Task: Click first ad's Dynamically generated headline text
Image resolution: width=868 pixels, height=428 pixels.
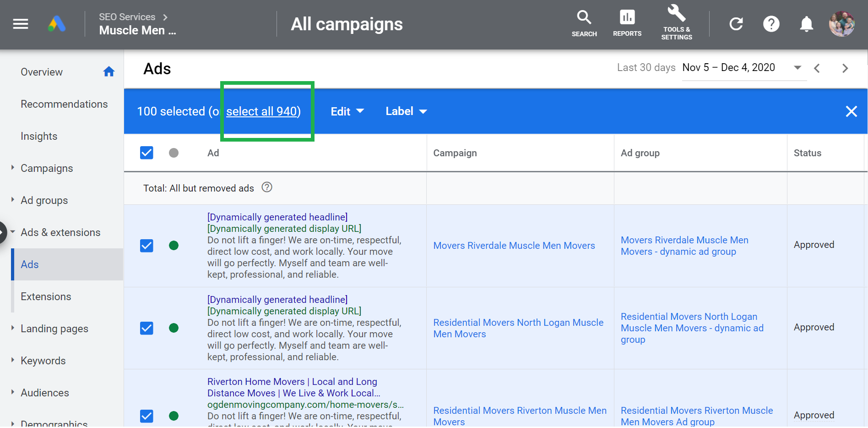Action: coord(277,217)
